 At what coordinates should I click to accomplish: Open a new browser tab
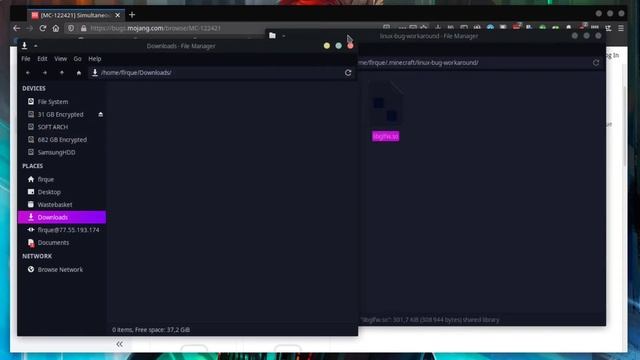click(x=132, y=15)
